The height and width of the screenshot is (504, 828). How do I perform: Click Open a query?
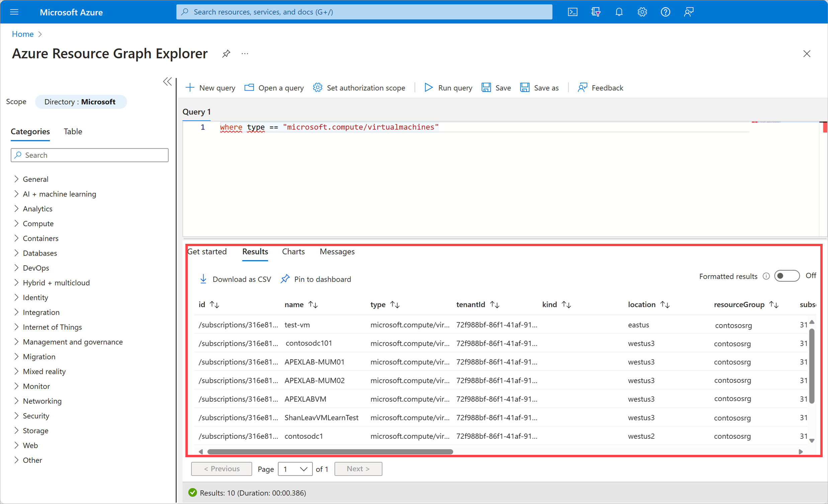(x=274, y=88)
